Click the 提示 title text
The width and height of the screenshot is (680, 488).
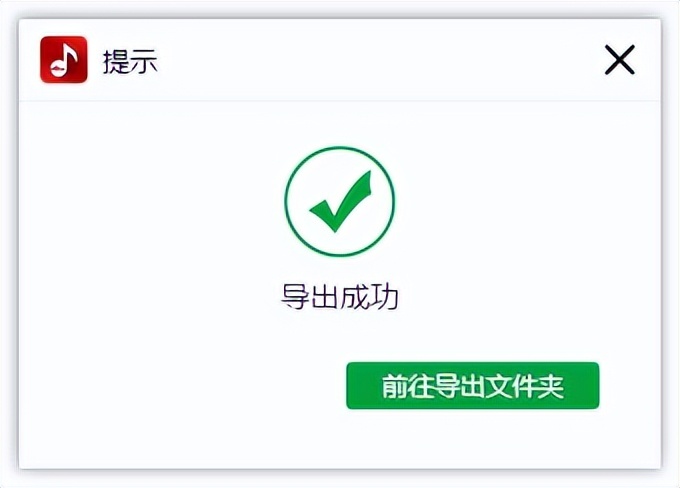[x=130, y=61]
